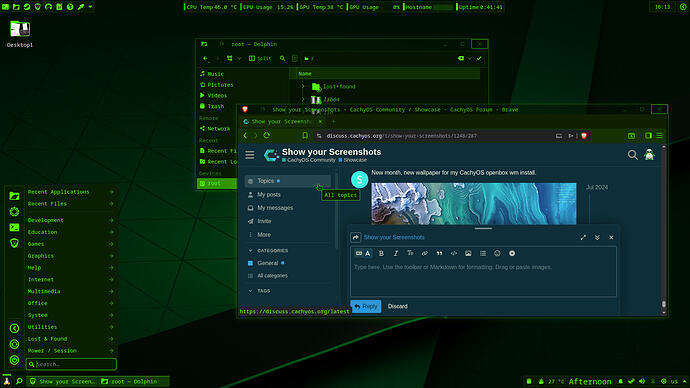Viewport: 690px width, 388px height.
Task: Insert bulleted list in composer
Action: click(x=483, y=253)
